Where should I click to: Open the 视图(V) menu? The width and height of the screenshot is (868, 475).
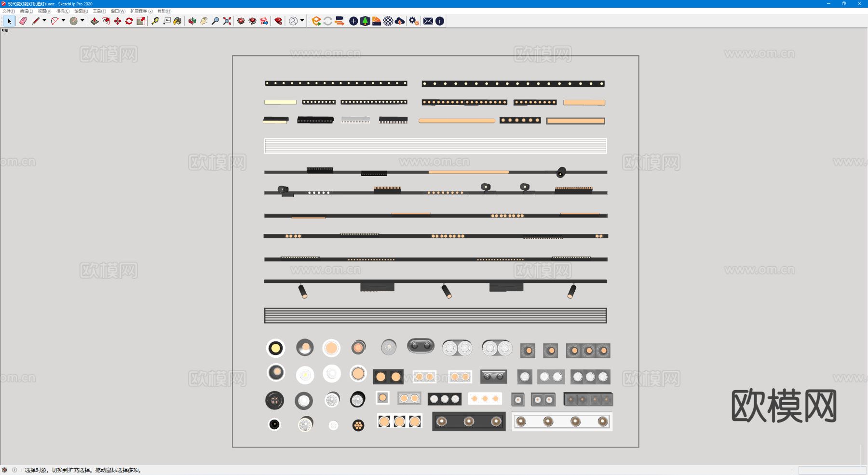[x=45, y=11]
